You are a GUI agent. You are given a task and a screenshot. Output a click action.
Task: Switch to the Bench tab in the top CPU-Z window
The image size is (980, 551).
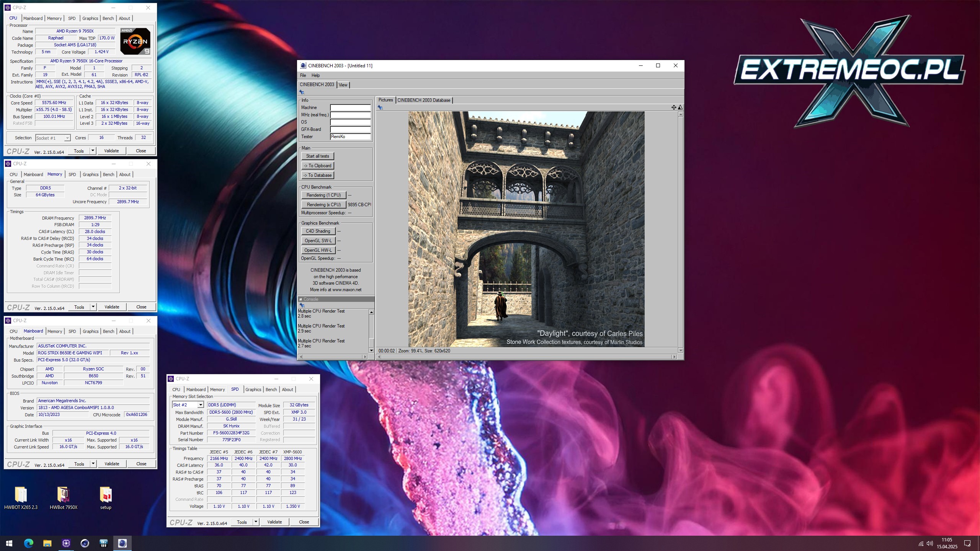[108, 18]
